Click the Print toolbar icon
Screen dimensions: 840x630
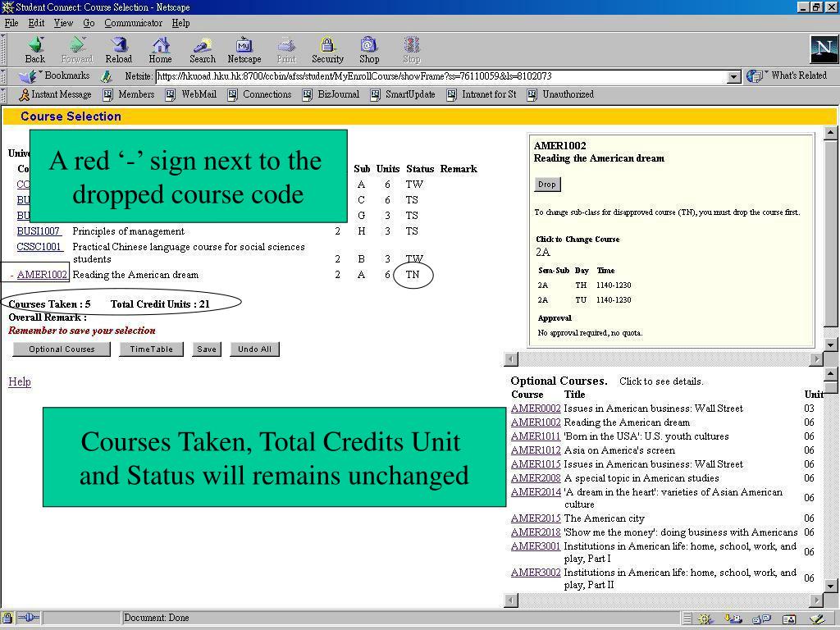tap(286, 45)
